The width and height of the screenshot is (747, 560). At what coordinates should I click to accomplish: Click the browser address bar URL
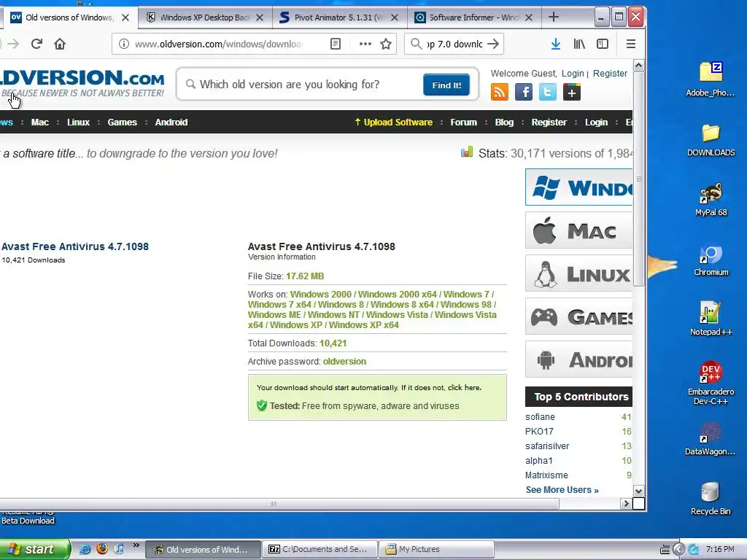(x=218, y=44)
